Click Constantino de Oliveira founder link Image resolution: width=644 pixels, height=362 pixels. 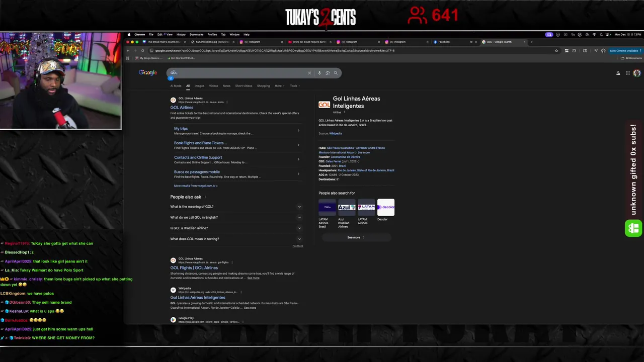click(345, 157)
